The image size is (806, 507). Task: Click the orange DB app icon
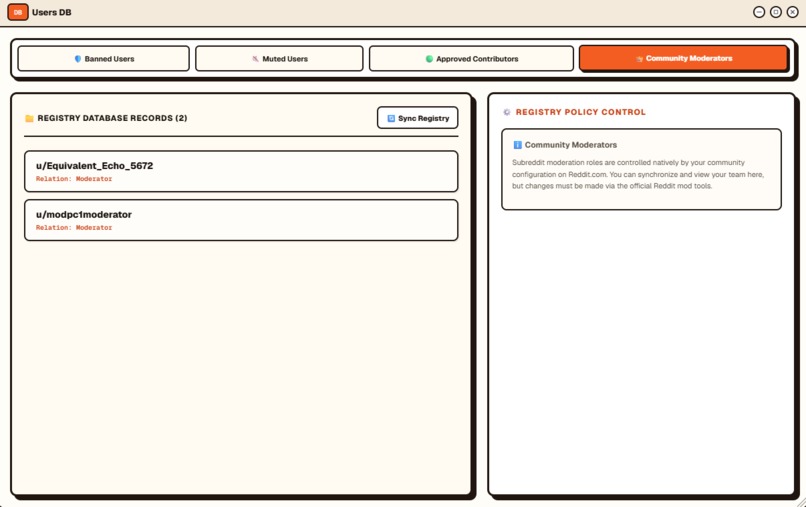(x=18, y=12)
